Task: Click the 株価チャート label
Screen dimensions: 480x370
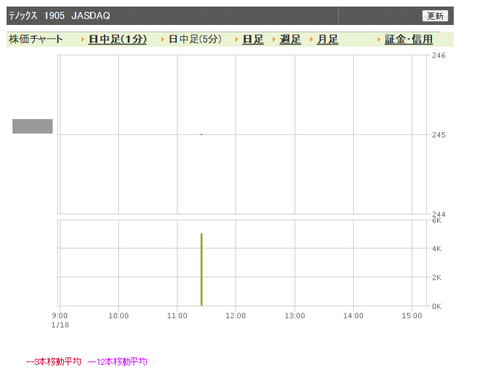Action: 36,39
